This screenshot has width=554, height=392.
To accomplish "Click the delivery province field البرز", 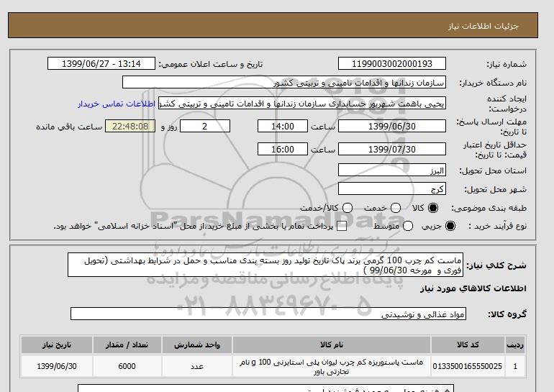I will 392,170.
